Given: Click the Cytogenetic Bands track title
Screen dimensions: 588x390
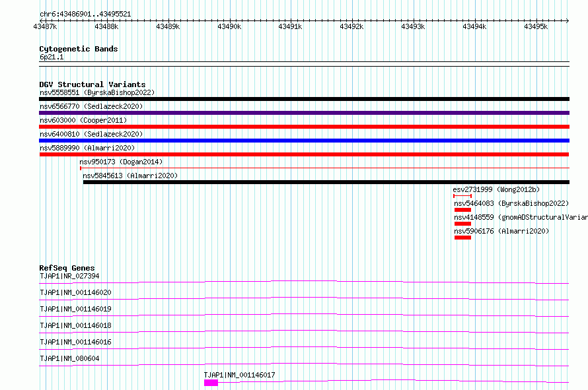Looking at the screenshot, I should click(x=79, y=49).
